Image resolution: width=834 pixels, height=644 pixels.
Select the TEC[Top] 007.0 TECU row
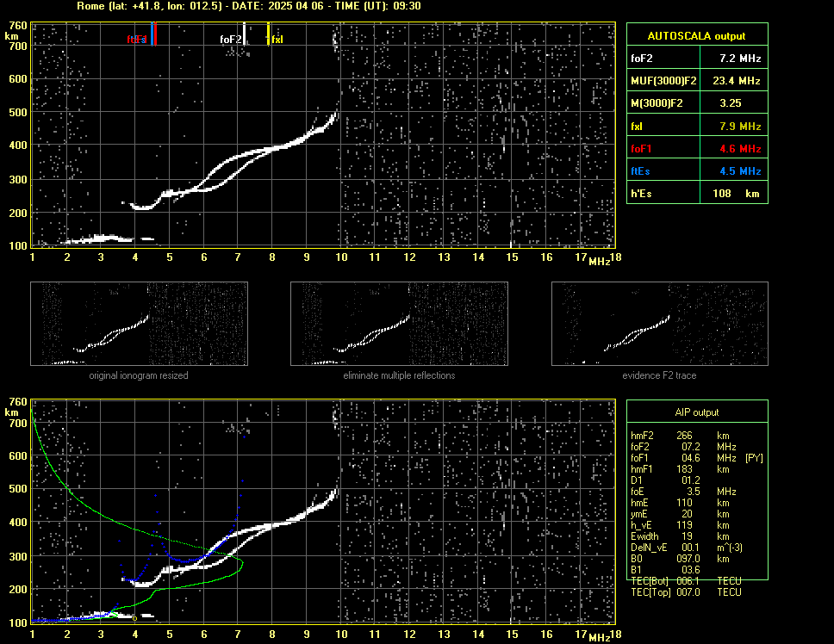tap(686, 592)
